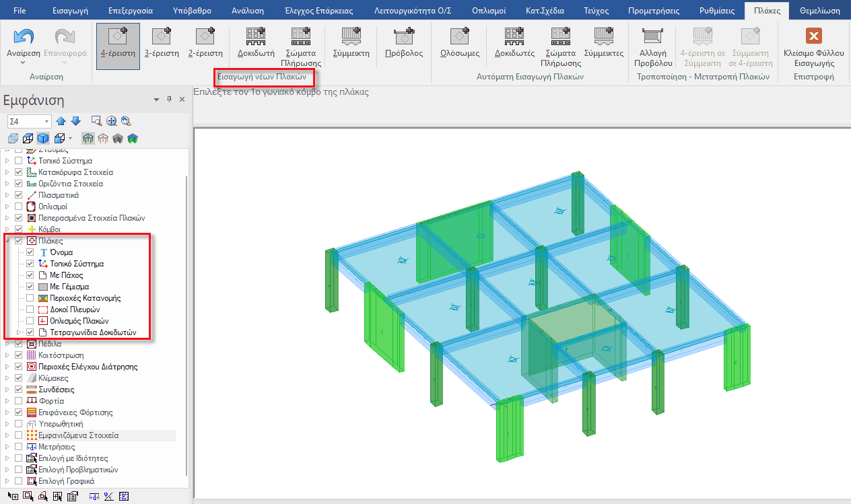This screenshot has height=504, width=851.
Task: Enable the Οπλισμός Πλακών checkbox
Action: pyautogui.click(x=30, y=321)
